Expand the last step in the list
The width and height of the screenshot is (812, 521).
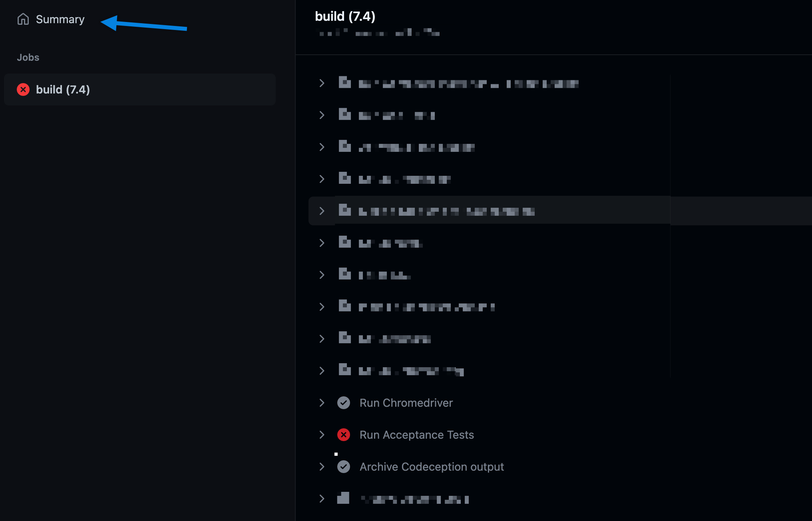[x=322, y=499]
